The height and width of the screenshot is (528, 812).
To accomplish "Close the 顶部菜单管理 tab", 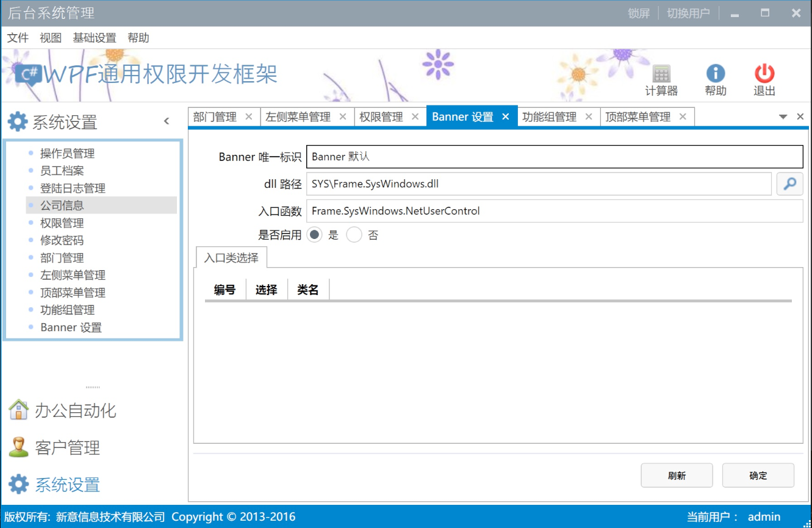I will pos(683,116).
